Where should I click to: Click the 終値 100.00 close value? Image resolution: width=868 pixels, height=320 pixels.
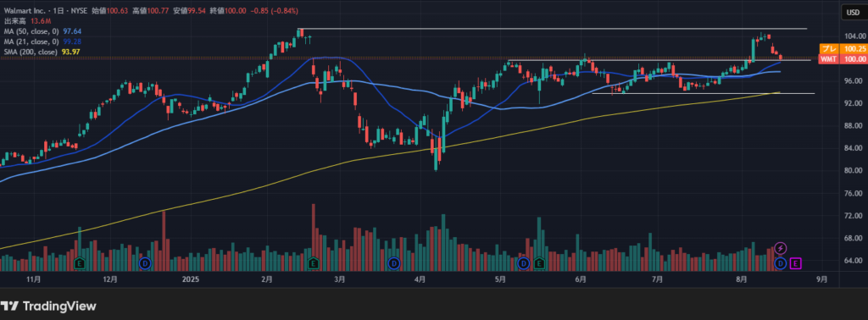click(227, 10)
